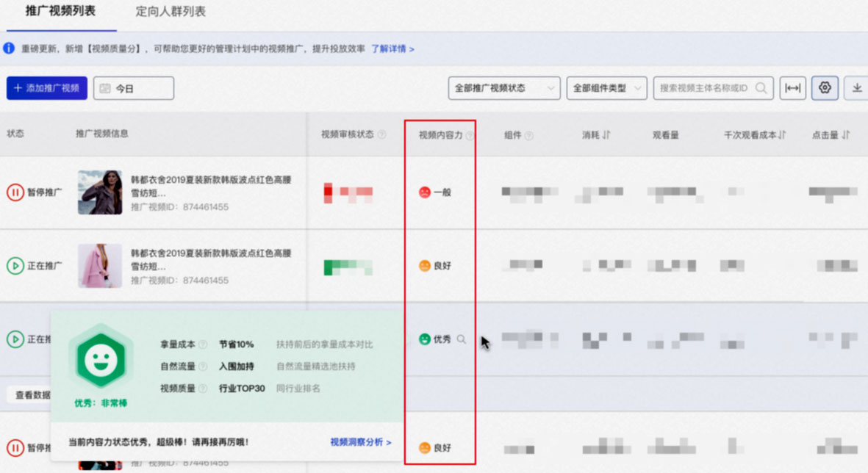Click the magnifier icon next to 优秀
Screen dimensions: 868x473
click(461, 339)
